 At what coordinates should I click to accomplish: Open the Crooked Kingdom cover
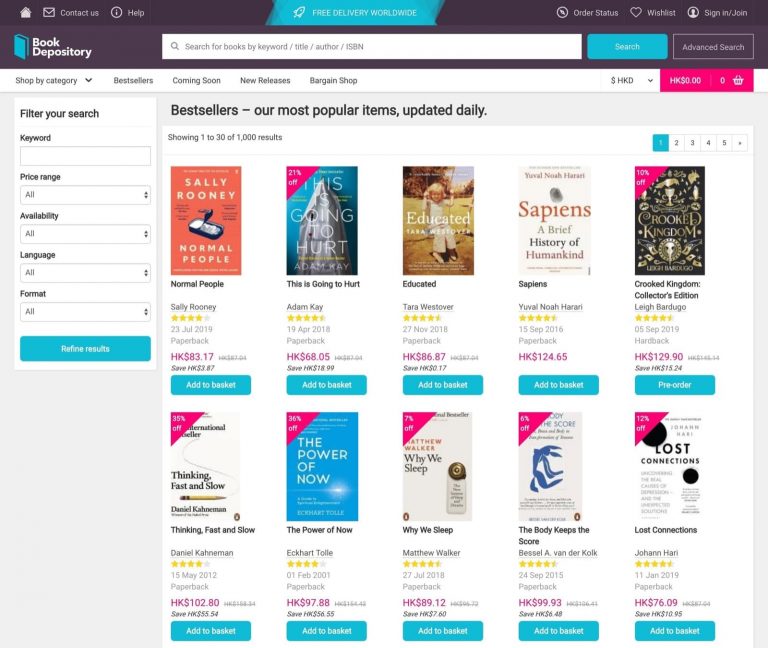coord(670,220)
